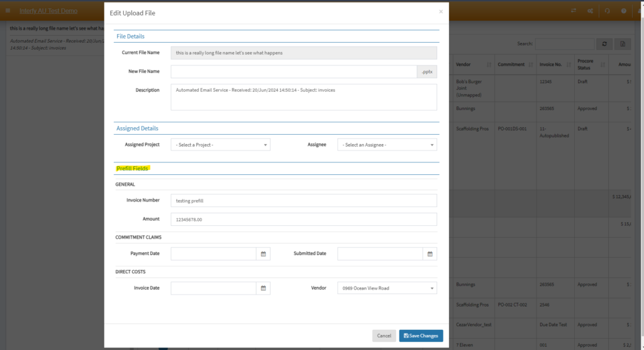
Task: Click the Save Changes button
Action: point(421,336)
